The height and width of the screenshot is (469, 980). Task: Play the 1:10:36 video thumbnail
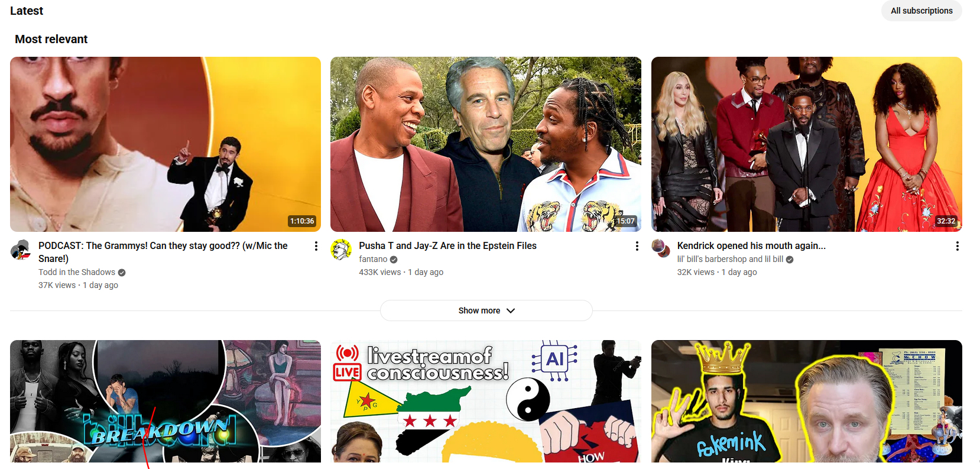[166, 144]
